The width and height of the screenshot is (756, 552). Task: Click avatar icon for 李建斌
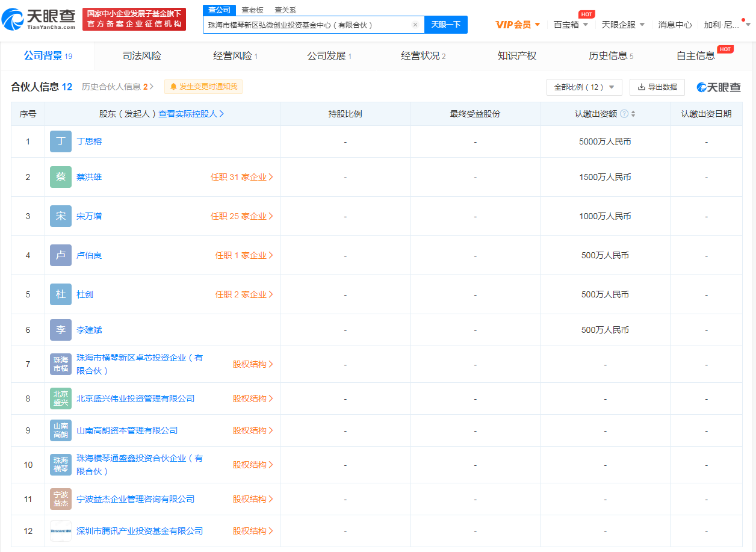[x=61, y=330]
